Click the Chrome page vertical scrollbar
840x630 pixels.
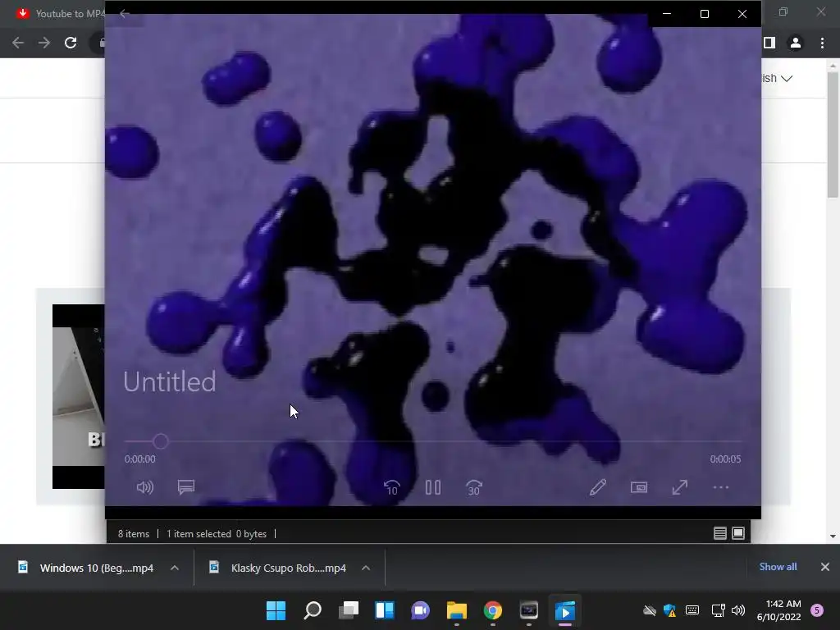833,134
